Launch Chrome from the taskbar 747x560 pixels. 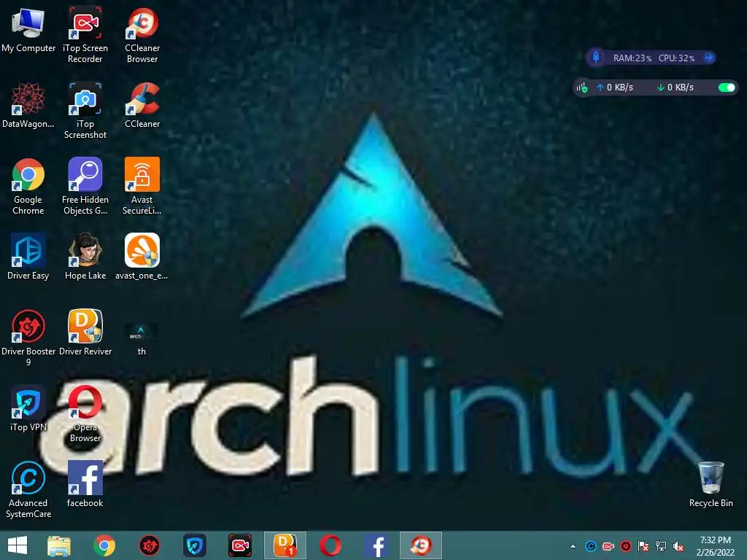pos(104,545)
